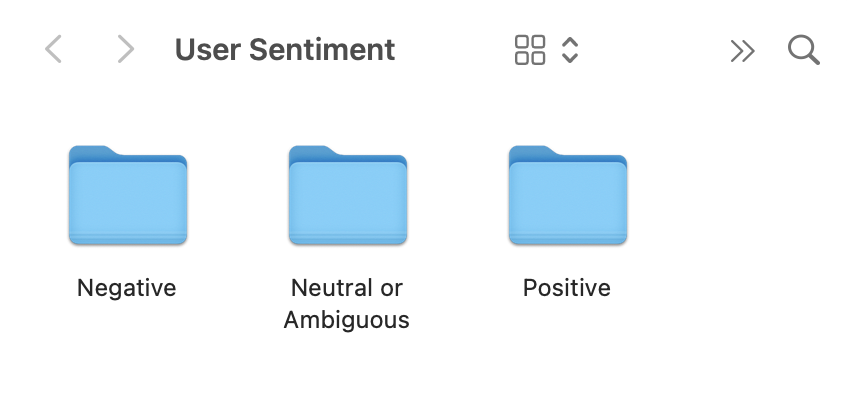
Task: Go back to the previous folder
Action: 54,49
